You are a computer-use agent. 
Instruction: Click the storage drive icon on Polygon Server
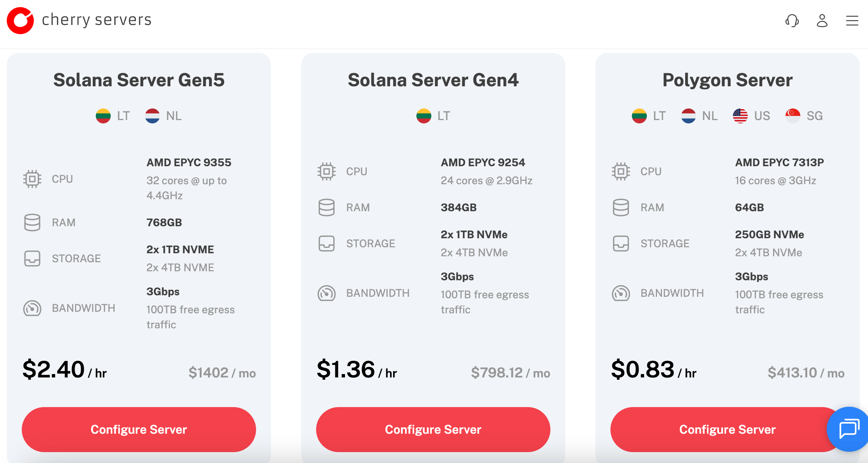click(621, 244)
